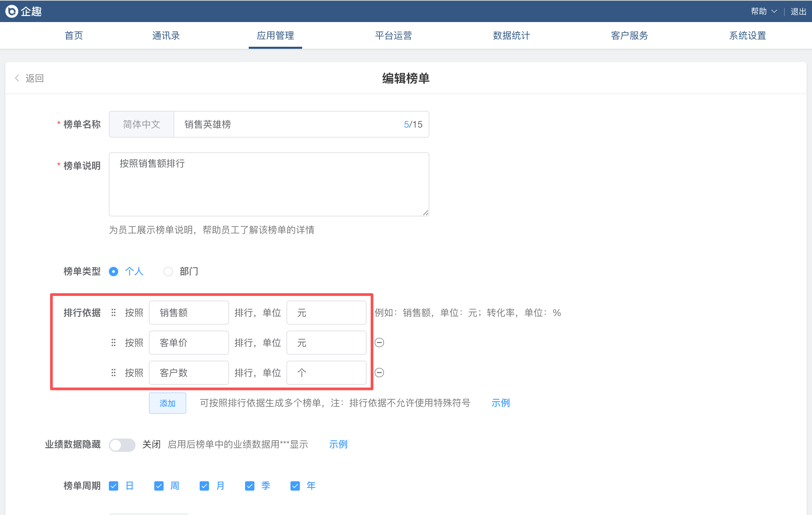
Task: Click text 启用后榜单中的业绩数据用***显示
Action: click(x=238, y=445)
